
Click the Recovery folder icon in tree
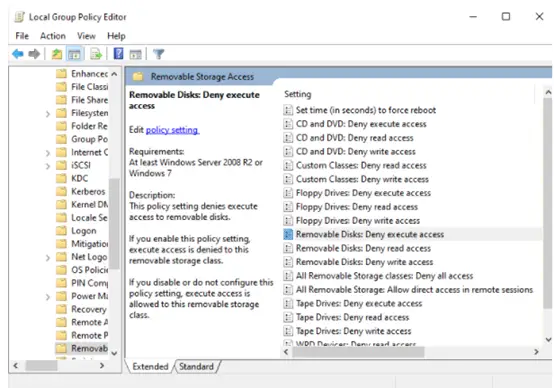click(61, 309)
